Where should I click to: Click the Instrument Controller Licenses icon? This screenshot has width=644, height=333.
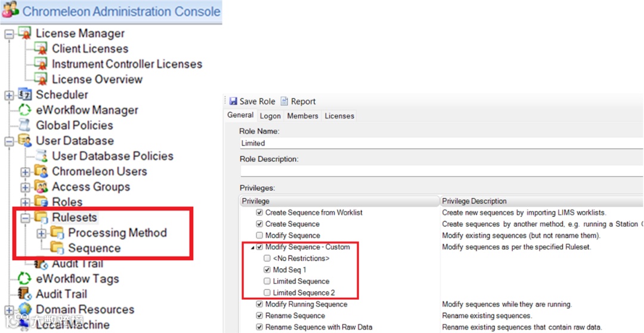click(x=41, y=64)
